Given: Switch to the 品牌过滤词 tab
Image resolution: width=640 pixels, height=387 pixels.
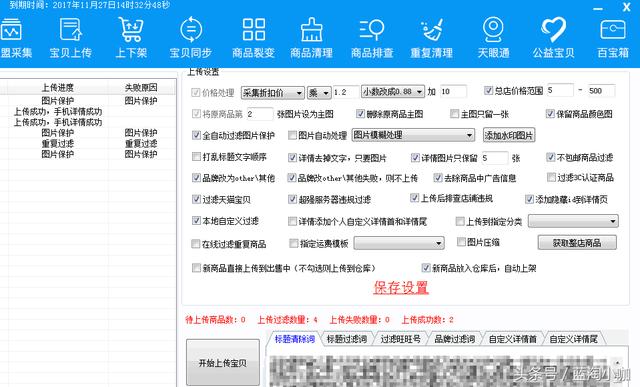Looking at the screenshot, I should click(x=454, y=339).
